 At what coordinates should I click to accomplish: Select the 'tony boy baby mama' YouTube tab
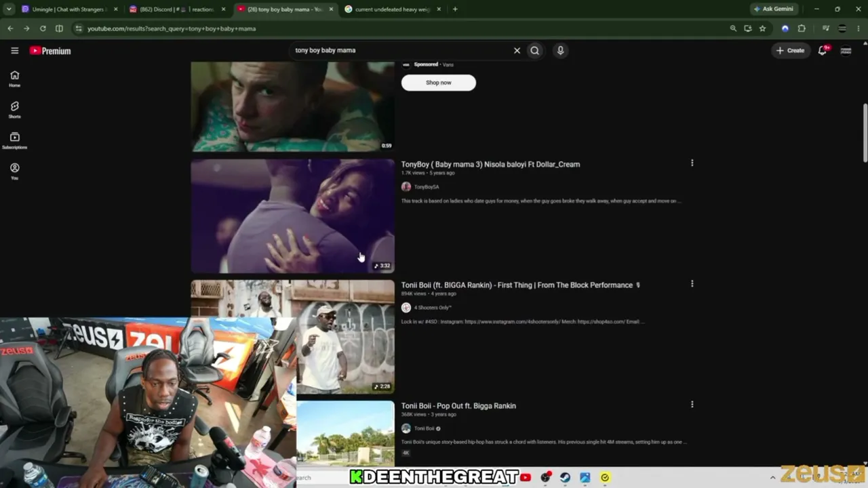click(285, 9)
